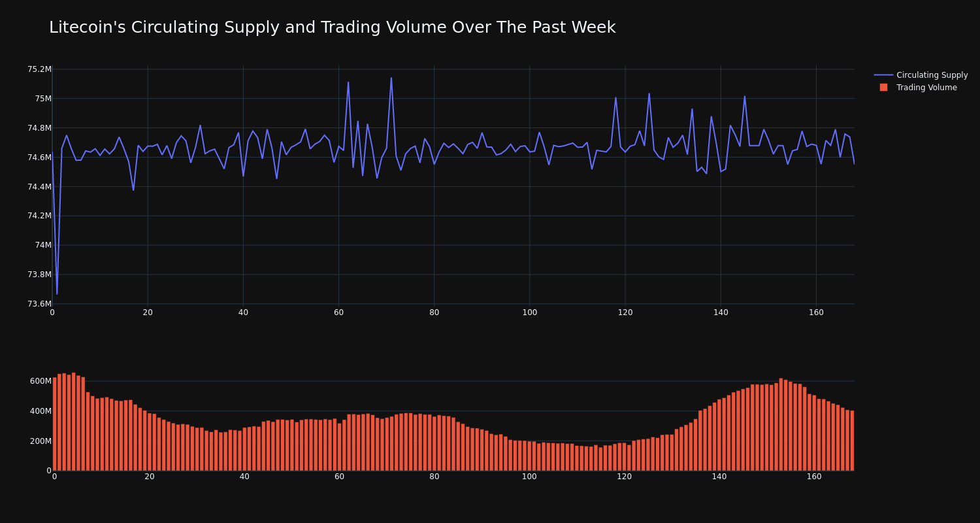Click x-axis tick 160 on supply chart
980x523 pixels.
click(x=816, y=312)
